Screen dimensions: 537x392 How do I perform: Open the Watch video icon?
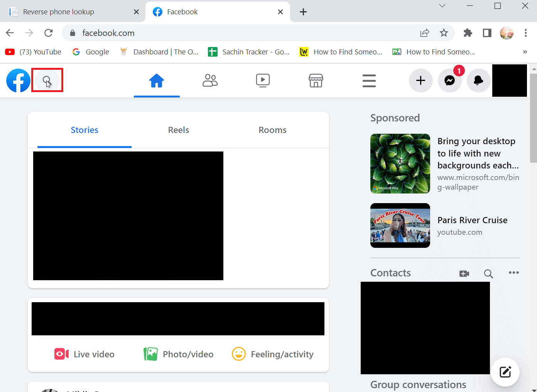[263, 81]
